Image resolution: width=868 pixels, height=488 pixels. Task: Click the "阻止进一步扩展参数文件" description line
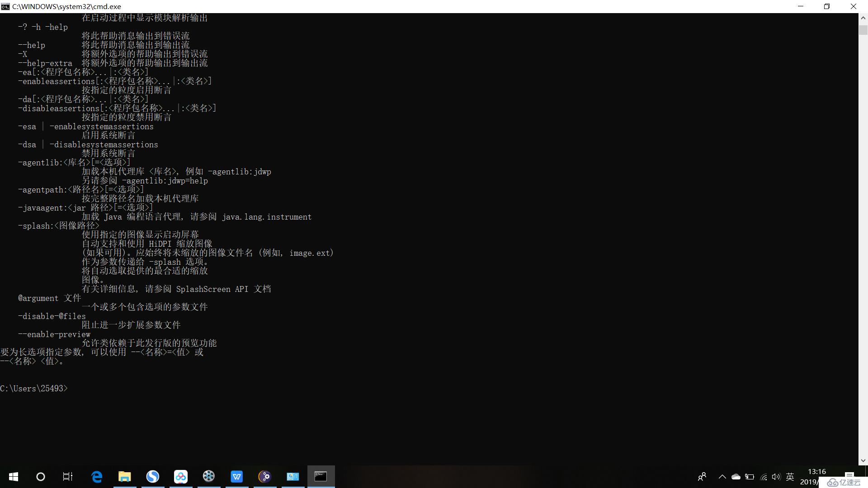(x=131, y=325)
